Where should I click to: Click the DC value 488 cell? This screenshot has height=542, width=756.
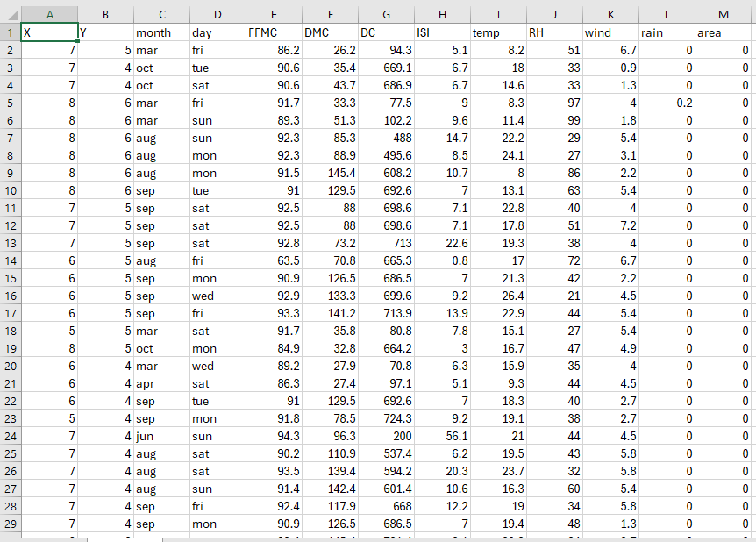[386, 138]
